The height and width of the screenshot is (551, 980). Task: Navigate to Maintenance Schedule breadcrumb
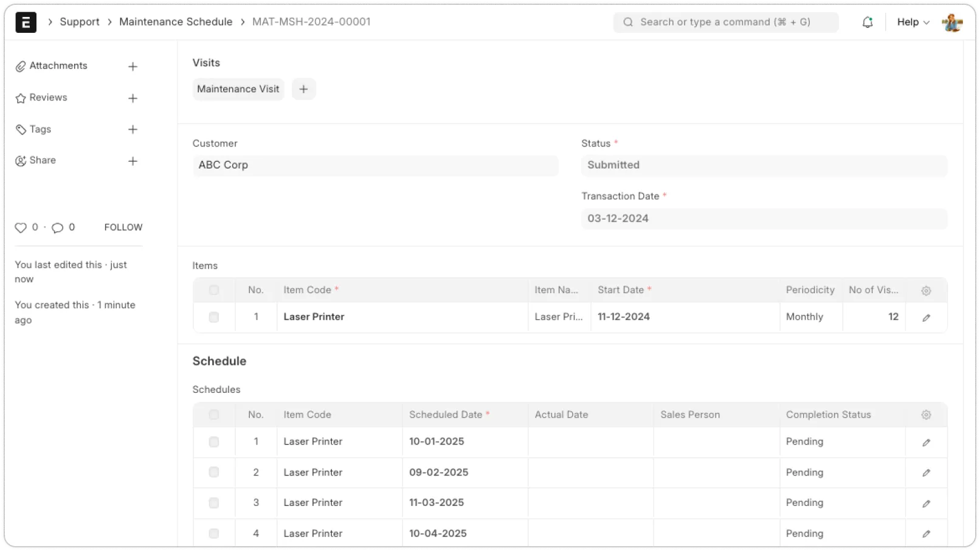click(x=176, y=22)
